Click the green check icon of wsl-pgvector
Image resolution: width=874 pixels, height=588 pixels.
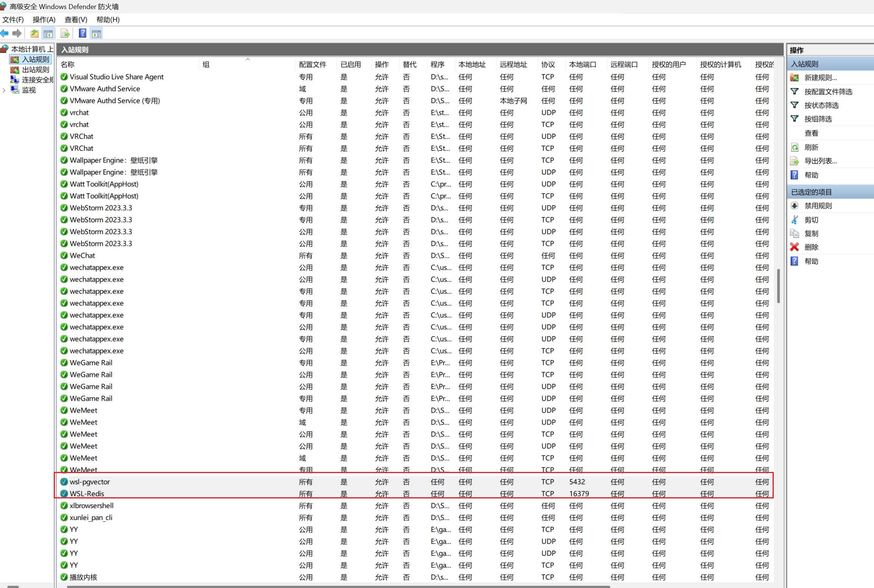pos(64,481)
